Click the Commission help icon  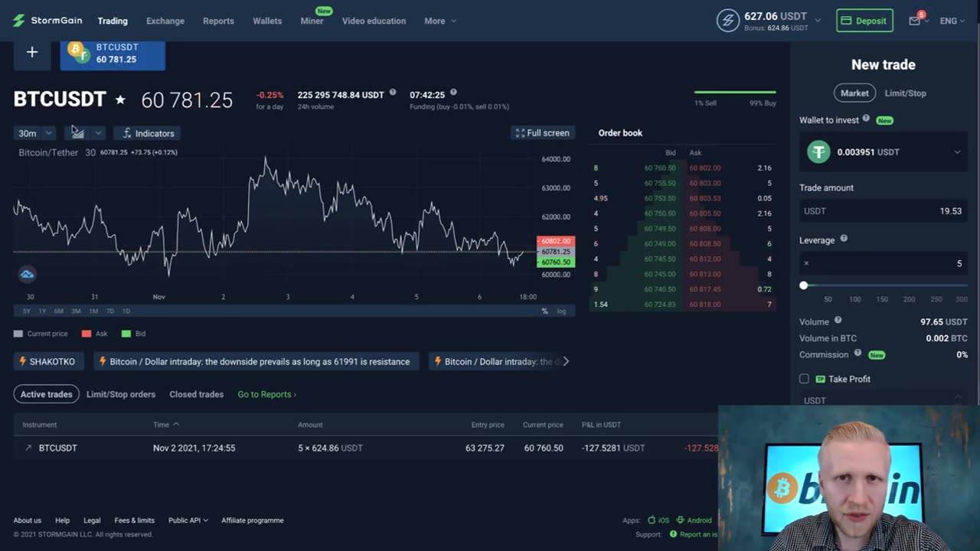tap(857, 354)
